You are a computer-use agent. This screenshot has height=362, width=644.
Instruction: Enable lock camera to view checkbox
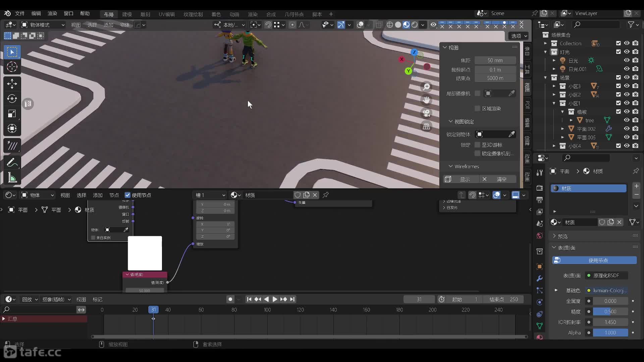click(477, 154)
